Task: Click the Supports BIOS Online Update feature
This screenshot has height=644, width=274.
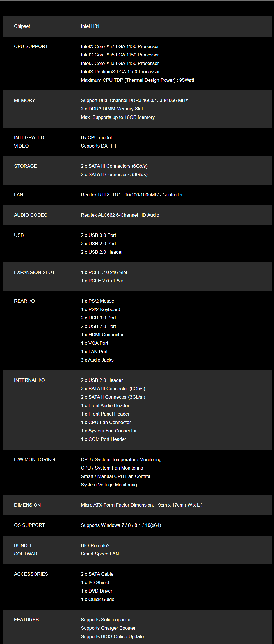Action: click(x=112, y=636)
